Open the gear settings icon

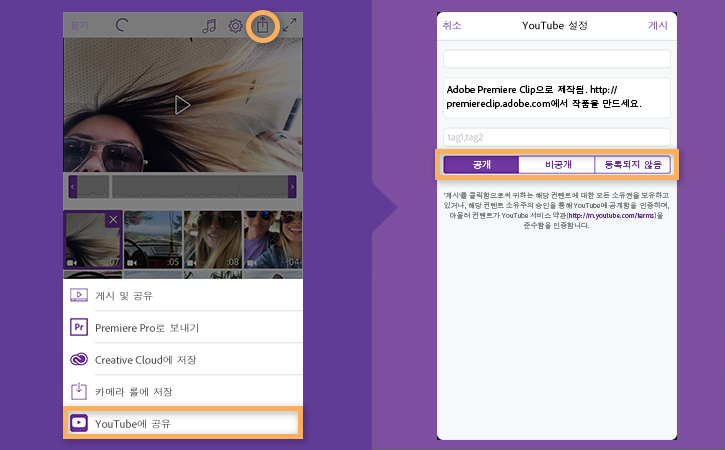pyautogui.click(x=235, y=25)
